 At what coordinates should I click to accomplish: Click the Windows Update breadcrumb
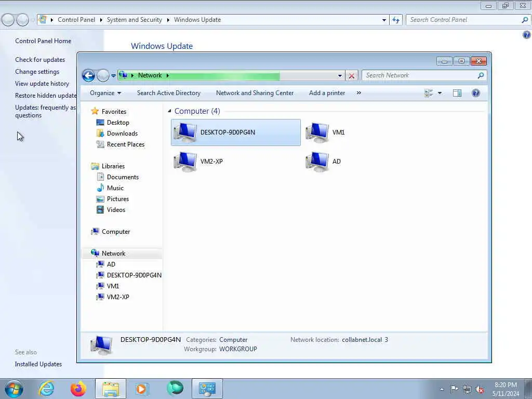pyautogui.click(x=197, y=20)
